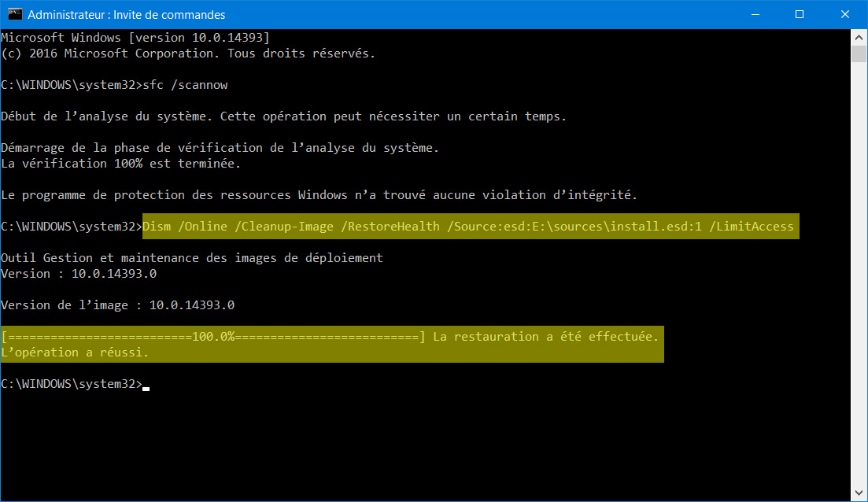Minimize the Invite de commandes window
The height and width of the screenshot is (502, 868).
click(755, 14)
